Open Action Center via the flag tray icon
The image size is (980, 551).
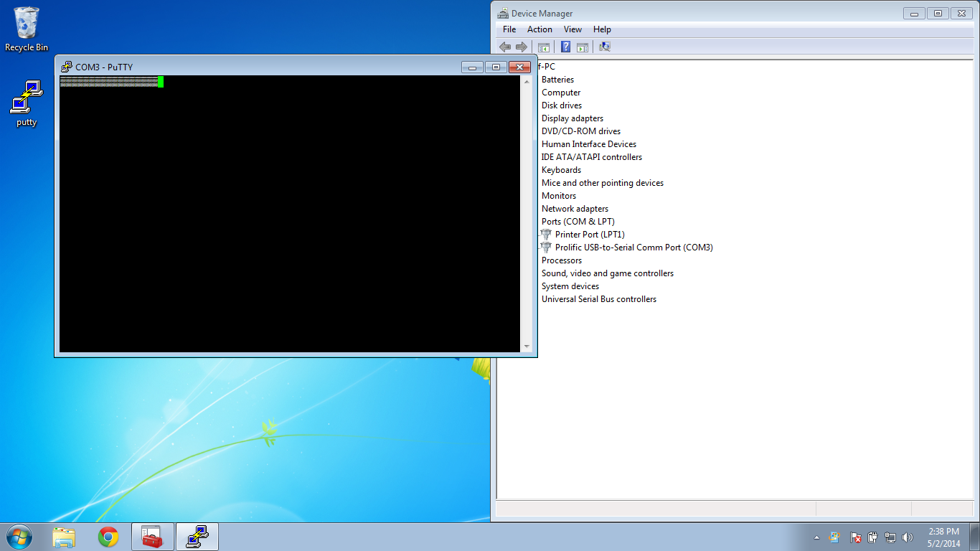tap(855, 537)
